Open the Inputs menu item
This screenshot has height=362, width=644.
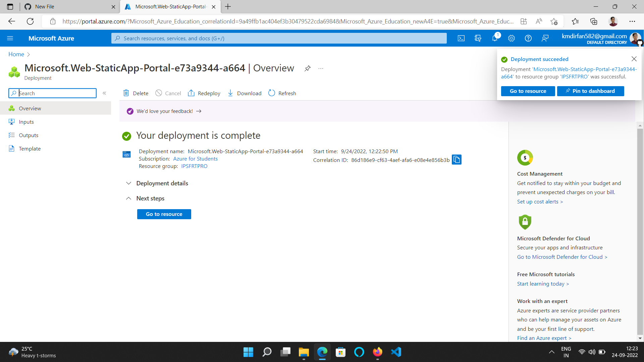point(26,122)
